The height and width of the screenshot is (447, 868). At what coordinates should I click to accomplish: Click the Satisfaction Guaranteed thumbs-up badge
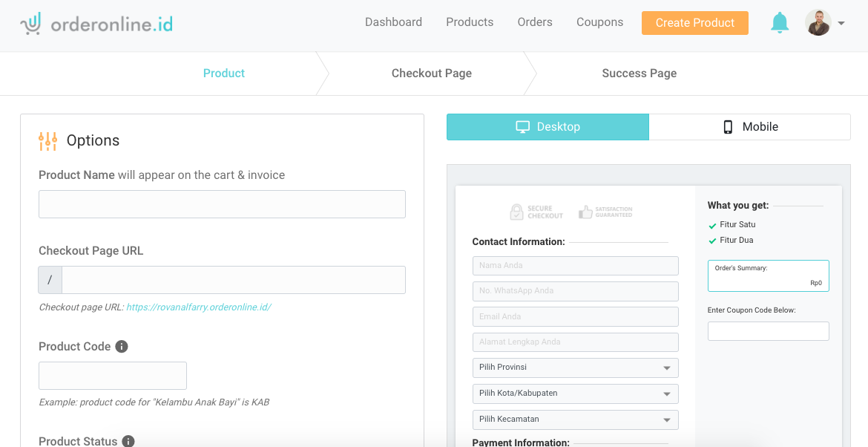(x=605, y=212)
